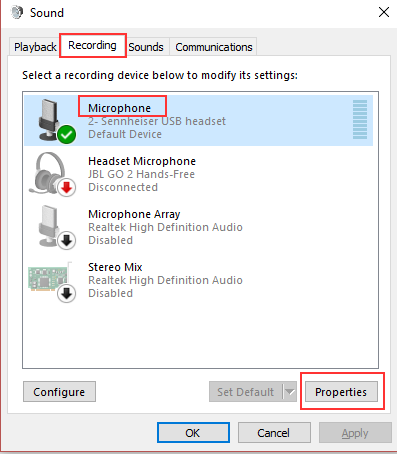Open the Communications tab

(214, 47)
